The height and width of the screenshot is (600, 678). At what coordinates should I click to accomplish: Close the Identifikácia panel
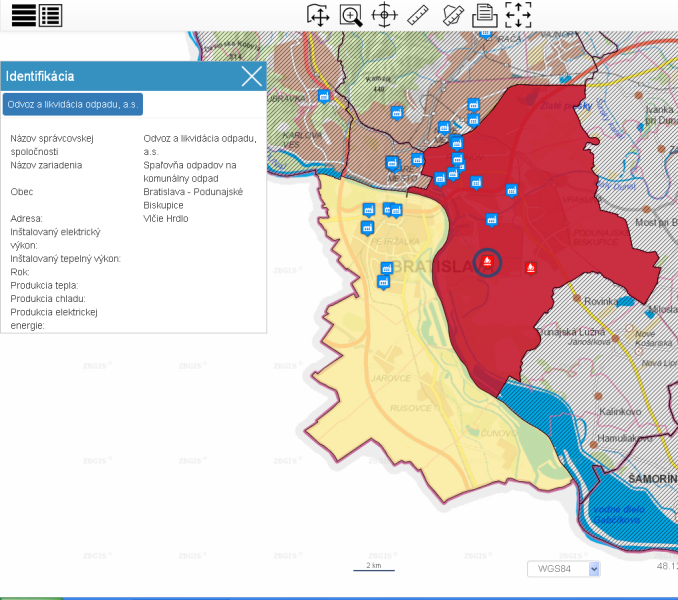tap(252, 76)
